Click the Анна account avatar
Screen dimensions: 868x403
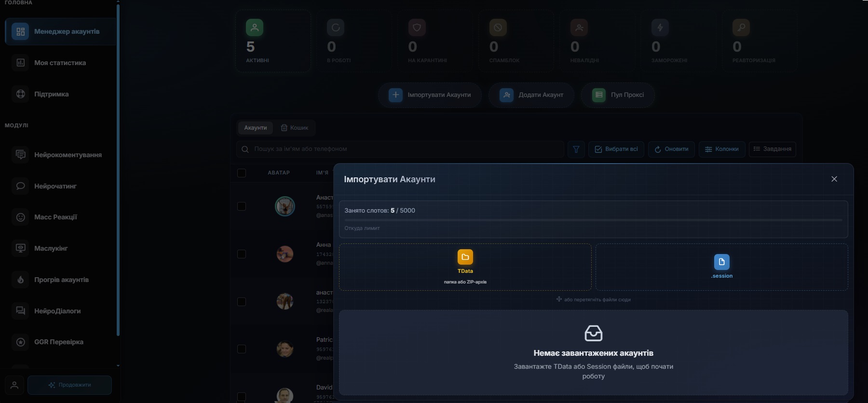285,254
